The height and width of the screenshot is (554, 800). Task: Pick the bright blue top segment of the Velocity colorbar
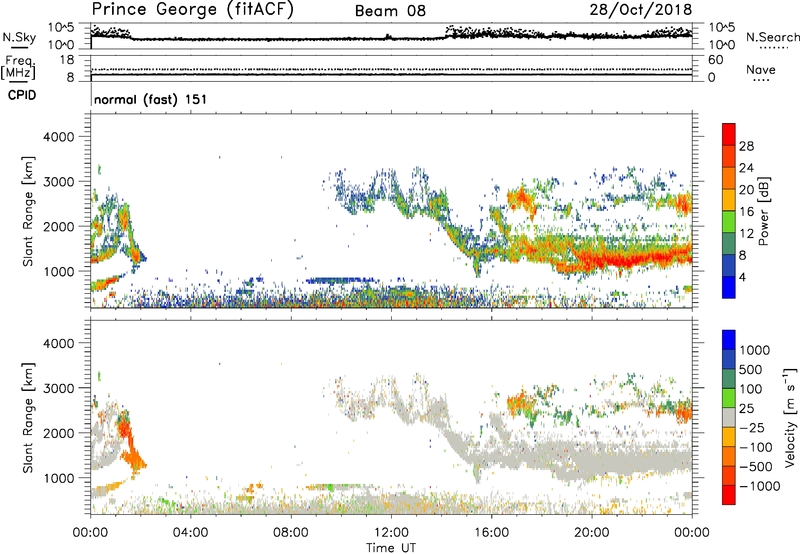[x=729, y=340]
